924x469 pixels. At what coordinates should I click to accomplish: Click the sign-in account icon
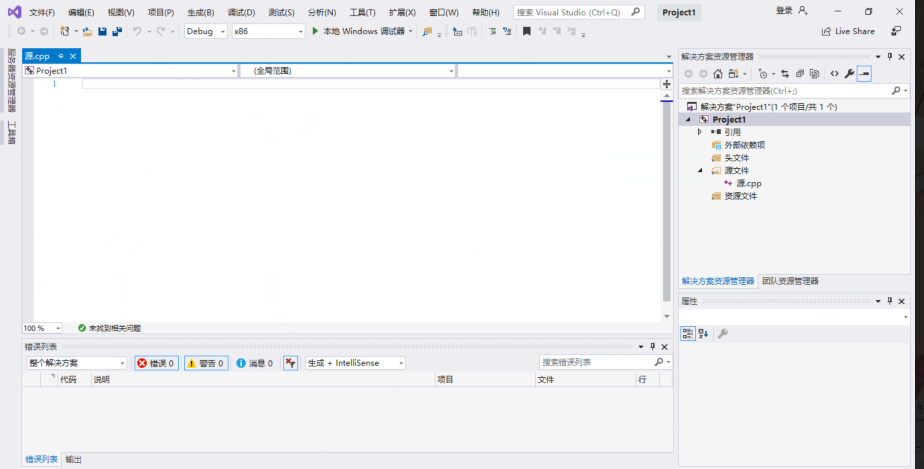click(x=803, y=11)
